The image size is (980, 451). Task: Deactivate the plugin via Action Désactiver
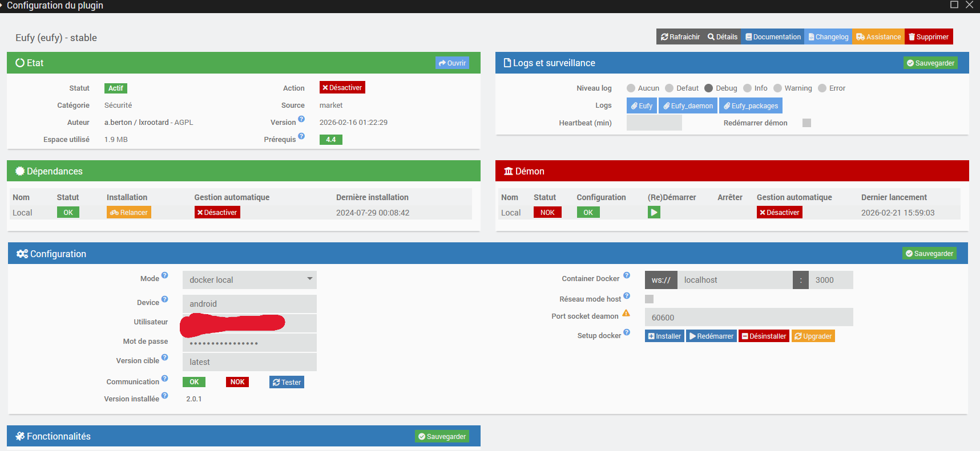coord(342,88)
